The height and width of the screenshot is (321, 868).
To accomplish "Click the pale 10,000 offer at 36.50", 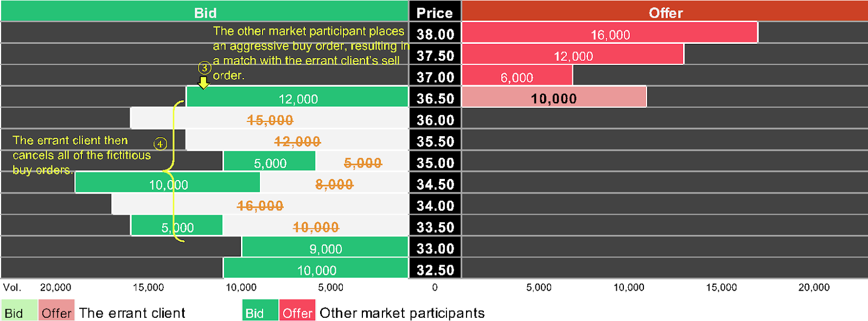I will tap(553, 98).
